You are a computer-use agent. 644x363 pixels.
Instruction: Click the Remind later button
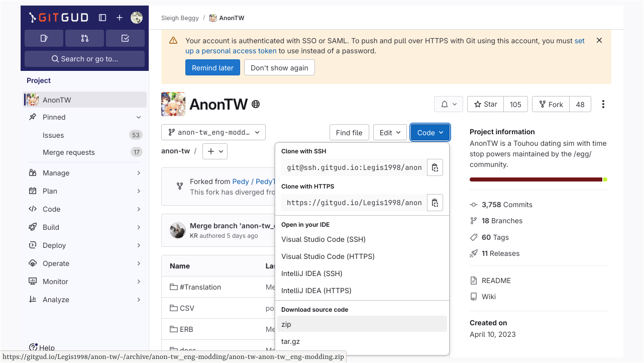click(212, 68)
